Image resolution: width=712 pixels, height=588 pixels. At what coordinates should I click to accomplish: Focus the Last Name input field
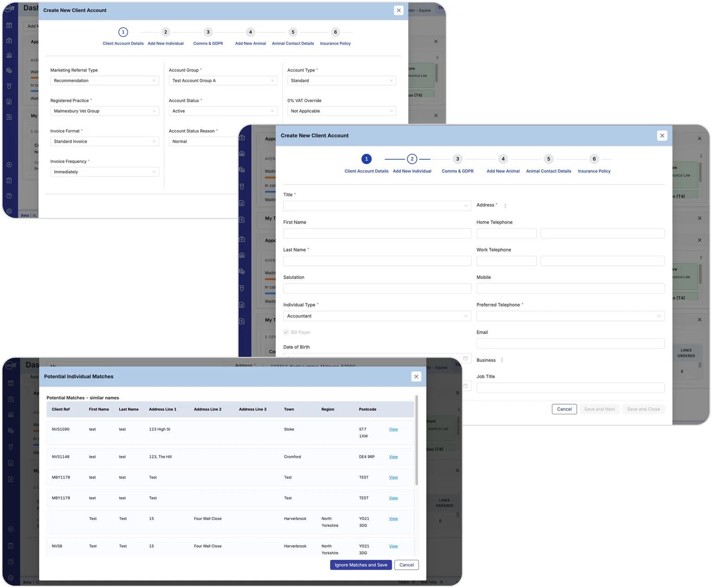pyautogui.click(x=377, y=261)
